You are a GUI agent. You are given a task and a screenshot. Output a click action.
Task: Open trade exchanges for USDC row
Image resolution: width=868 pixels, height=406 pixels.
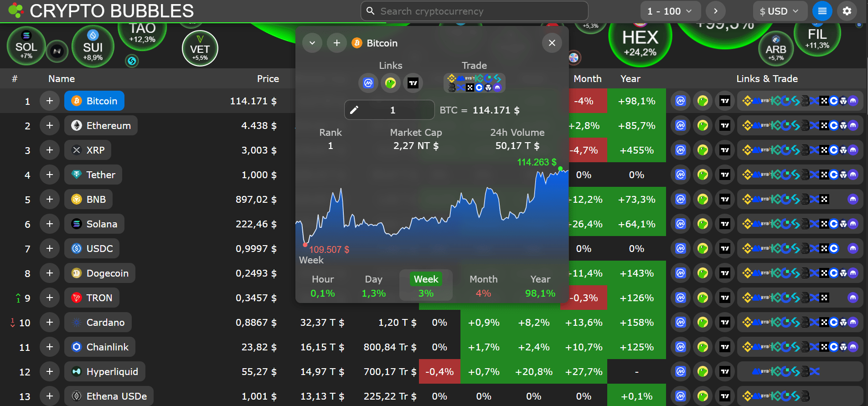click(800, 249)
